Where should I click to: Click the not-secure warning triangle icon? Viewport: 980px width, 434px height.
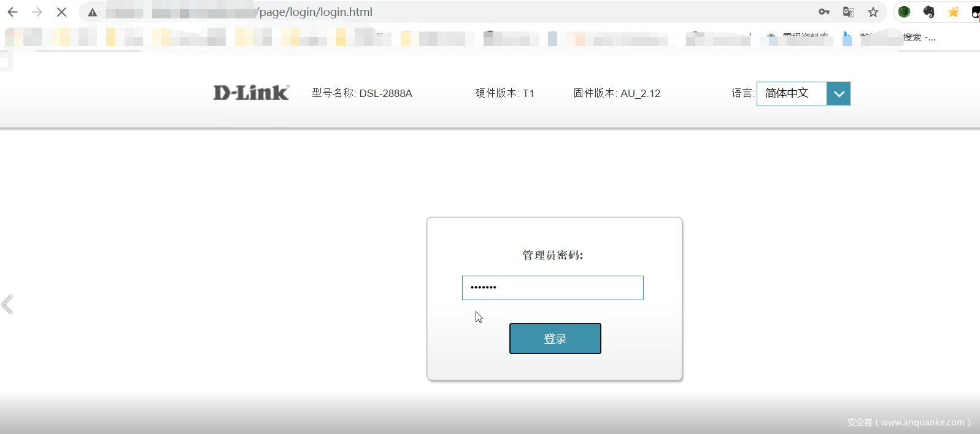click(93, 12)
